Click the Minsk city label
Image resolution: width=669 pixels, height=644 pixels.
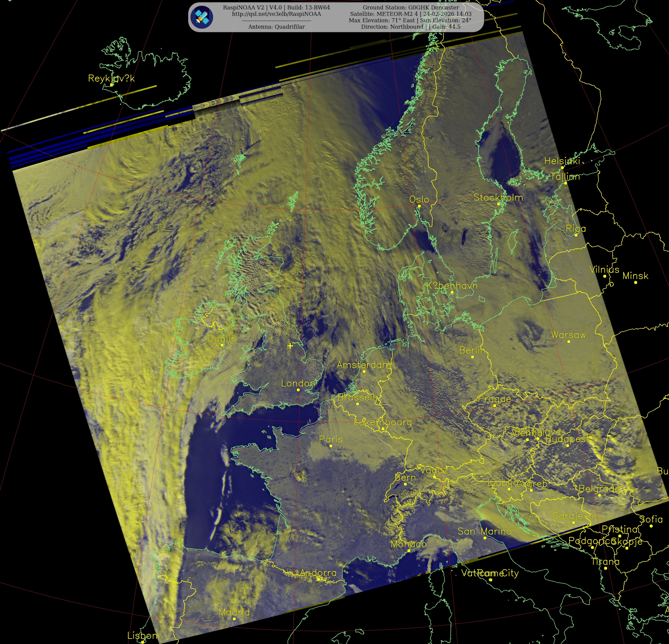(635, 276)
